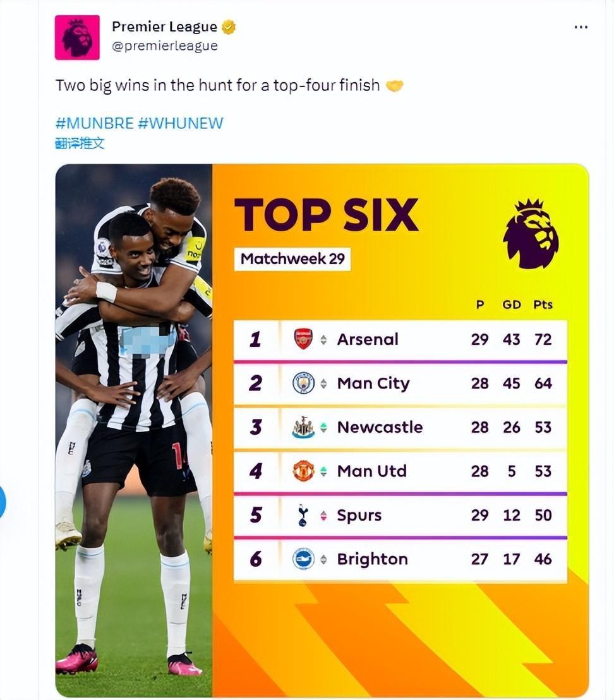
Task: Open the Newcastle players celebration photo
Action: (134, 430)
